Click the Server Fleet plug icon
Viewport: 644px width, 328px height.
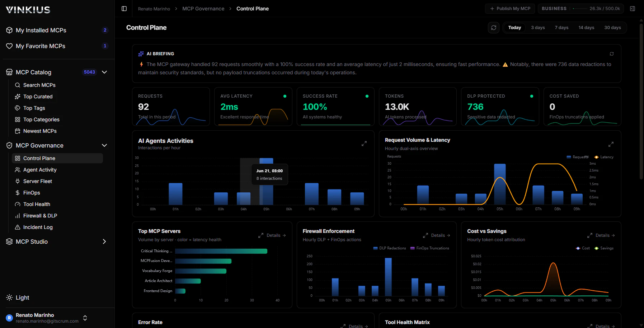(x=17, y=181)
